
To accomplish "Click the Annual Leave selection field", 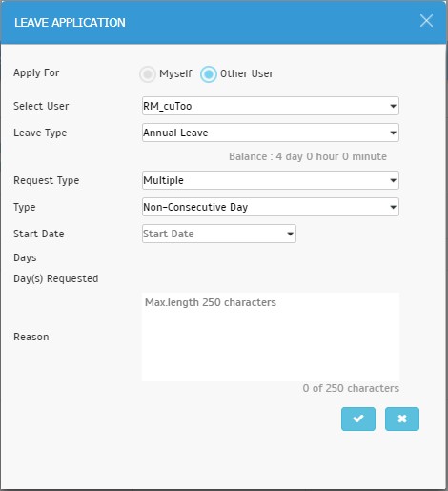I will click(x=271, y=133).
